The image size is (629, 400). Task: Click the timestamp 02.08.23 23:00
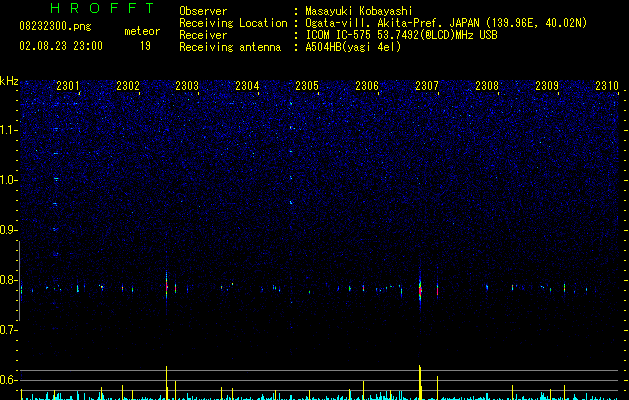click(61, 46)
